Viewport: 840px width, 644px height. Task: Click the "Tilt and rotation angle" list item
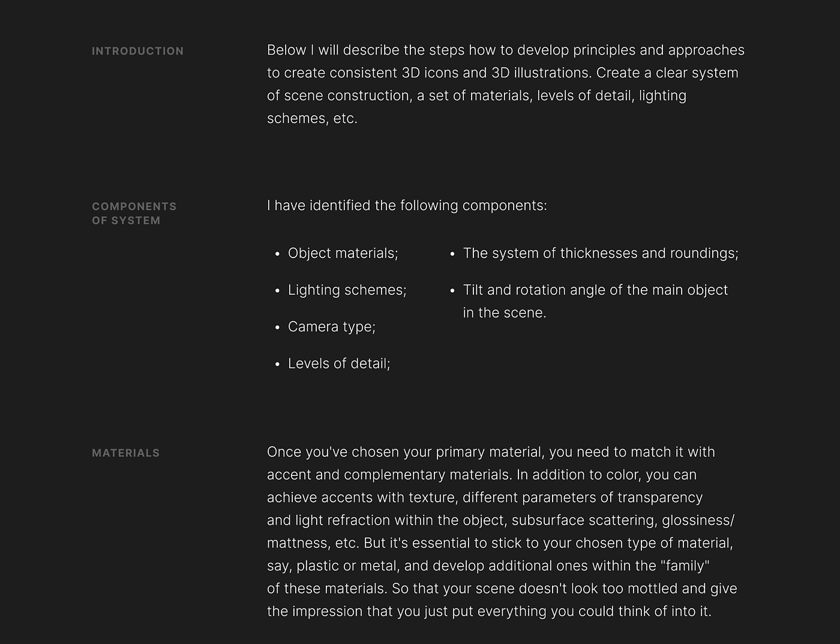pos(595,290)
